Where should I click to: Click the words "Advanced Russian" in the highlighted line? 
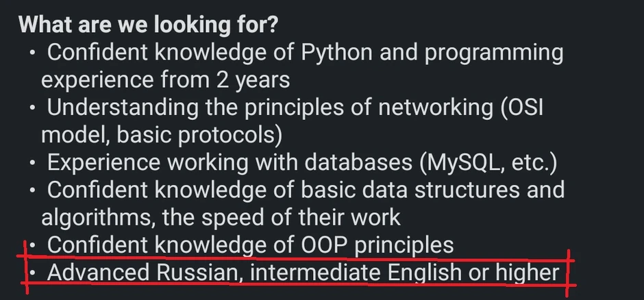point(144,273)
